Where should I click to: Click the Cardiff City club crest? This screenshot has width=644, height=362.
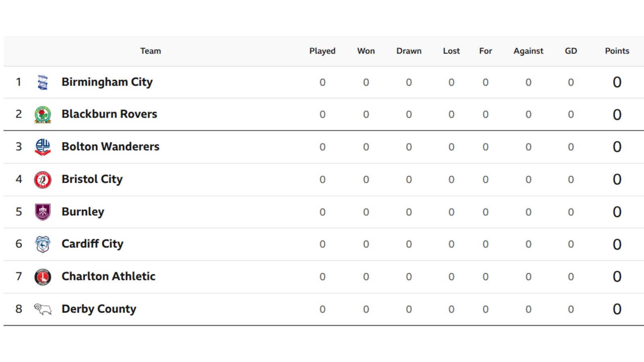tap(43, 244)
